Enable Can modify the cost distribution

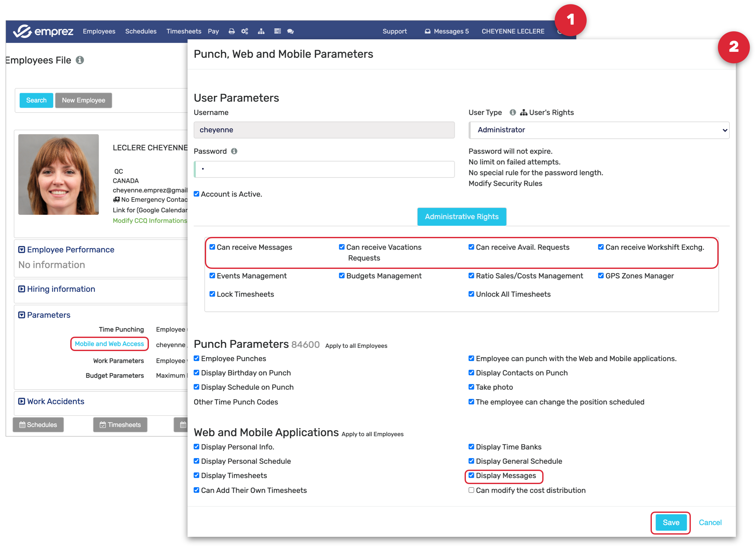coord(471,491)
